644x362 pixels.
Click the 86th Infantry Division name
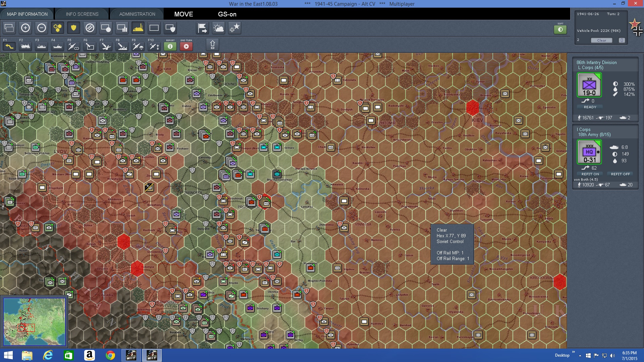(x=596, y=62)
